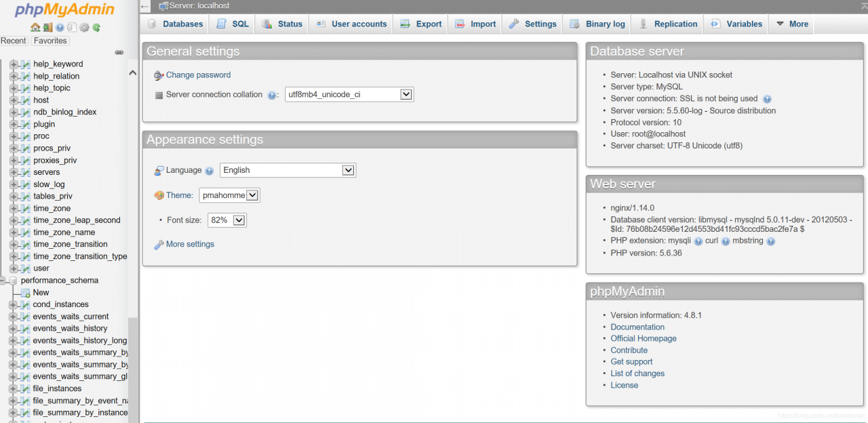Screen dimensions: 868x423
Task: Click help icon after mbstring extension
Action: point(770,241)
